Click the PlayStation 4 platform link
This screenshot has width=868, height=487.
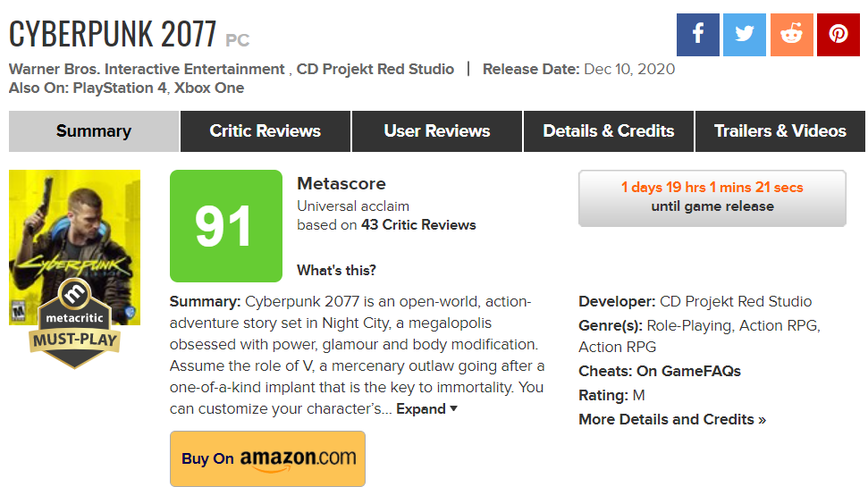(x=119, y=88)
